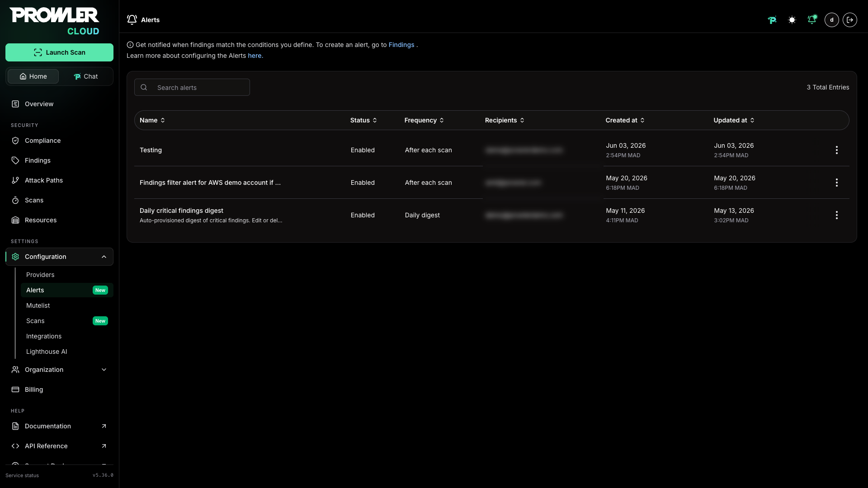Viewport: 868px width, 488px height.
Task: Click the Prowler Cloud logo
Action: click(x=55, y=21)
